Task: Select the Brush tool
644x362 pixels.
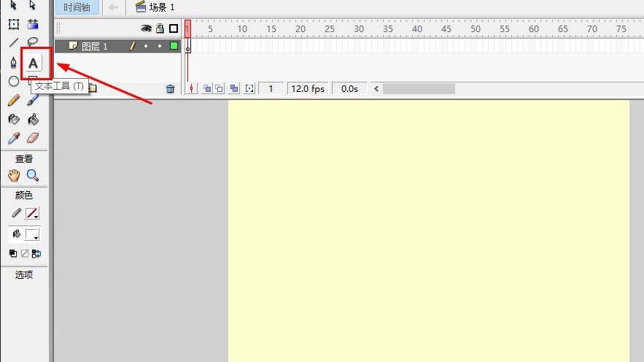Action: [x=33, y=100]
